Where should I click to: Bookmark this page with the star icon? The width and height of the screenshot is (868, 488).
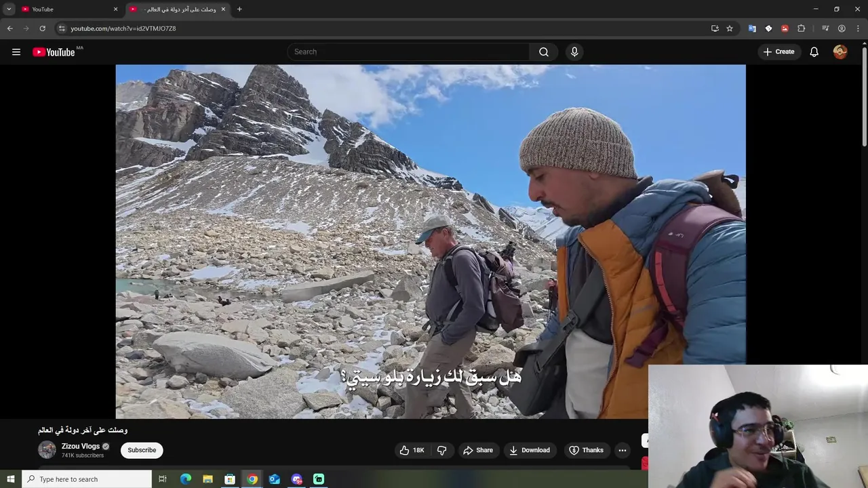(730, 28)
